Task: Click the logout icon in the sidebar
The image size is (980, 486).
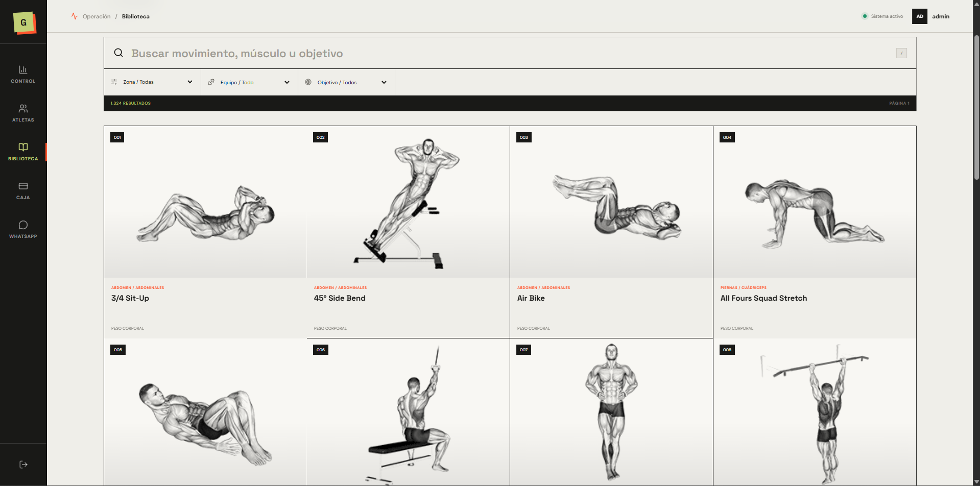Action: [23, 465]
